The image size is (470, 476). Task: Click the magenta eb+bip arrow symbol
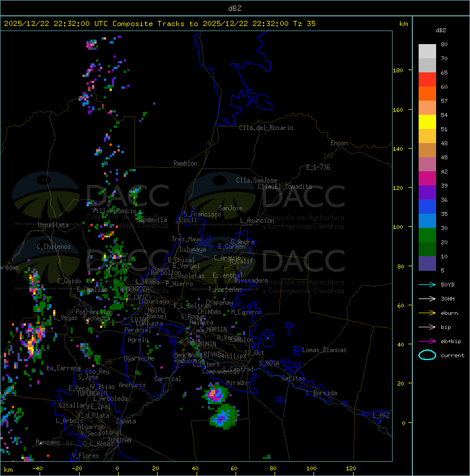[x=427, y=341]
